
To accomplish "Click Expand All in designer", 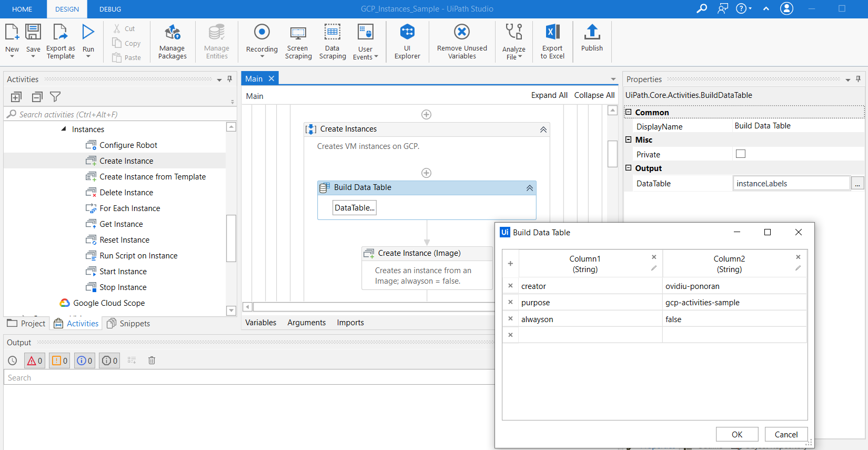I will click(x=549, y=95).
